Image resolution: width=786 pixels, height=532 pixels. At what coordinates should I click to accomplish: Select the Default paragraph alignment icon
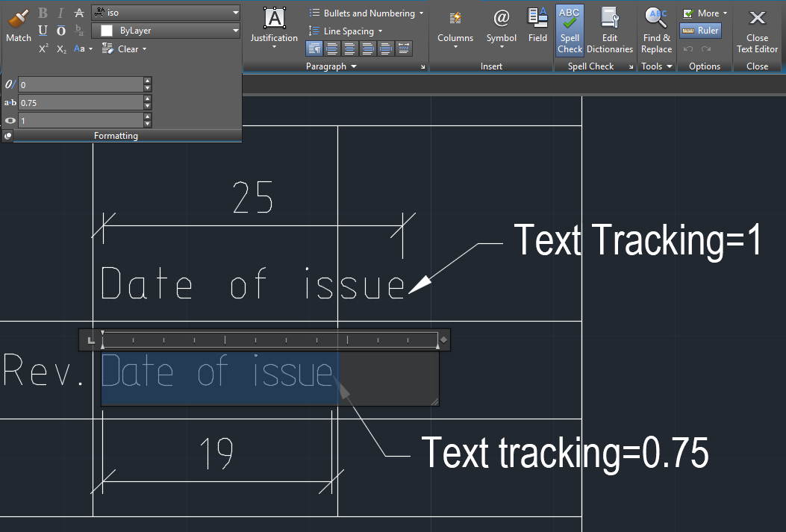[x=314, y=48]
